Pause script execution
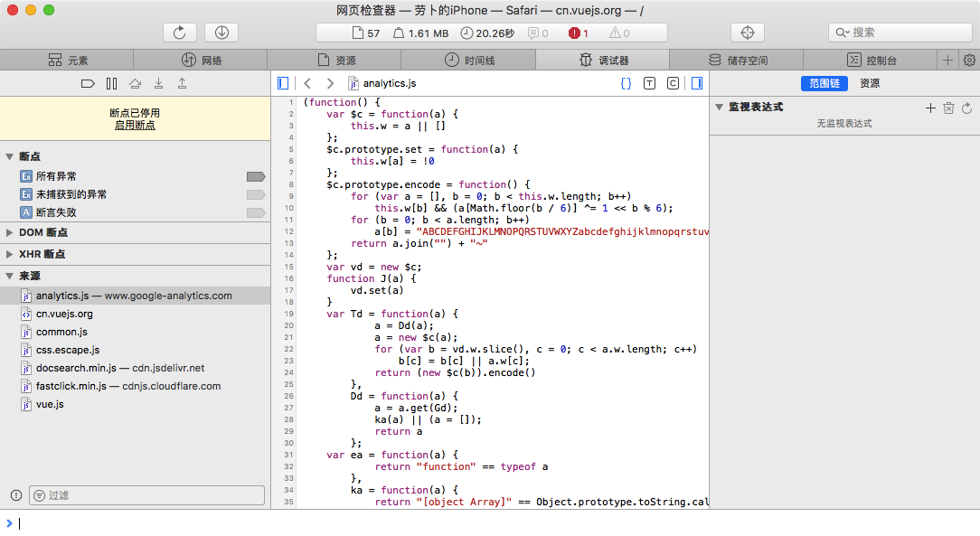The height and width of the screenshot is (536, 980). point(111,84)
